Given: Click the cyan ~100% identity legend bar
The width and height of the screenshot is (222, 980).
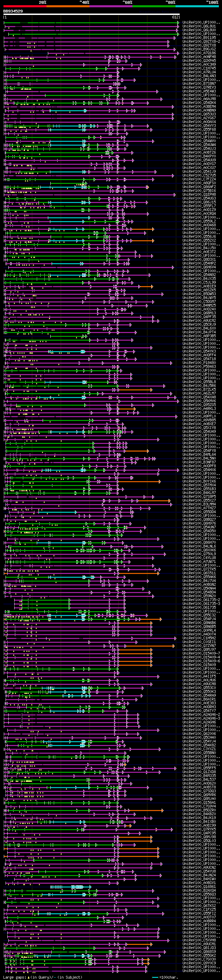Looking at the screenshot, I should (x=197, y=6).
